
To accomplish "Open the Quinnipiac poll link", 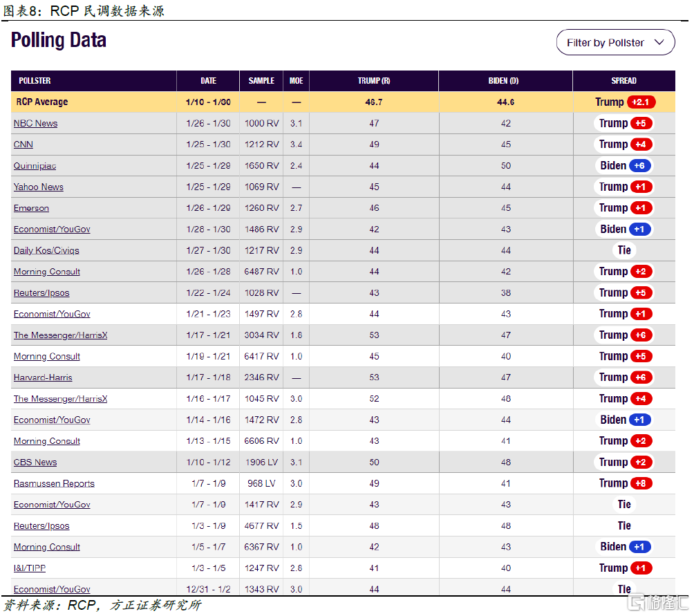I will (x=35, y=166).
